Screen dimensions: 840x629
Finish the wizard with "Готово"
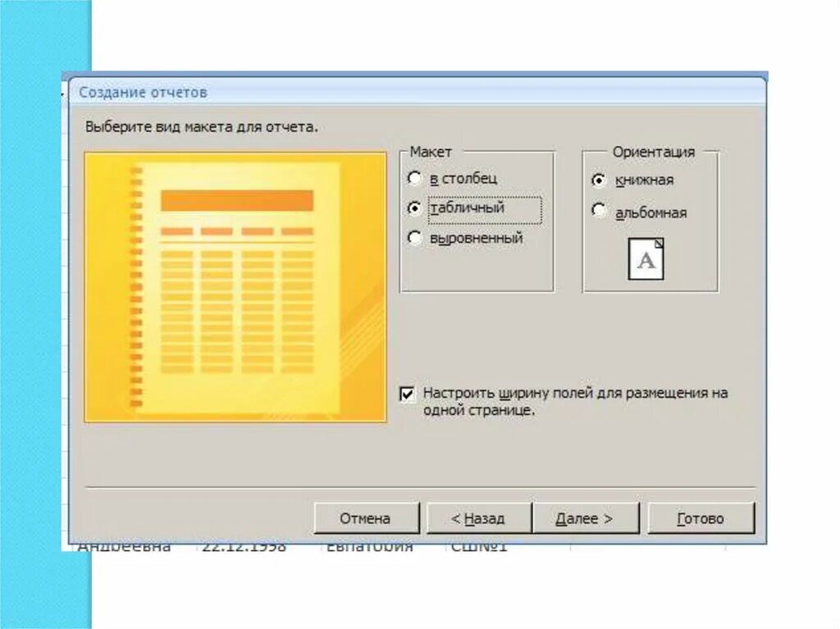(701, 518)
